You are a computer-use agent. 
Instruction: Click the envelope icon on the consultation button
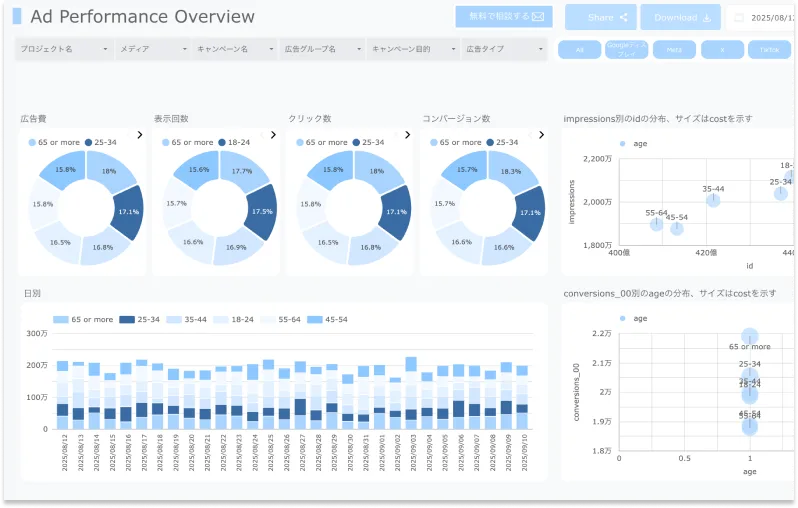coord(538,17)
